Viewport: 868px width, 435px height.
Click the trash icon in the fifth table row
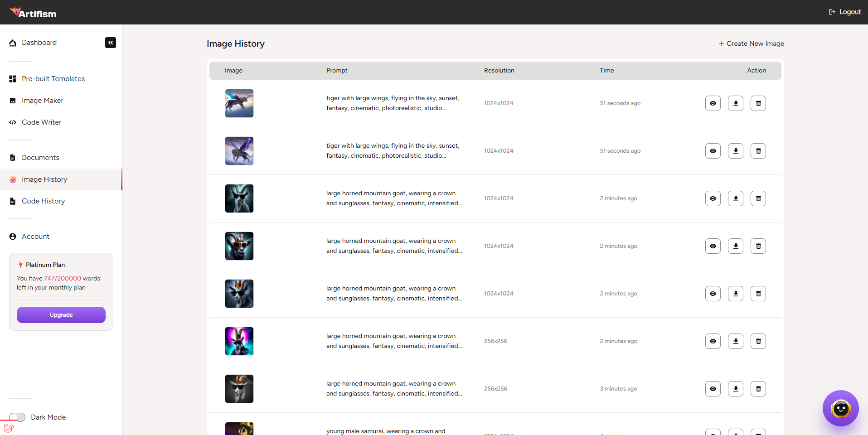tap(758, 294)
